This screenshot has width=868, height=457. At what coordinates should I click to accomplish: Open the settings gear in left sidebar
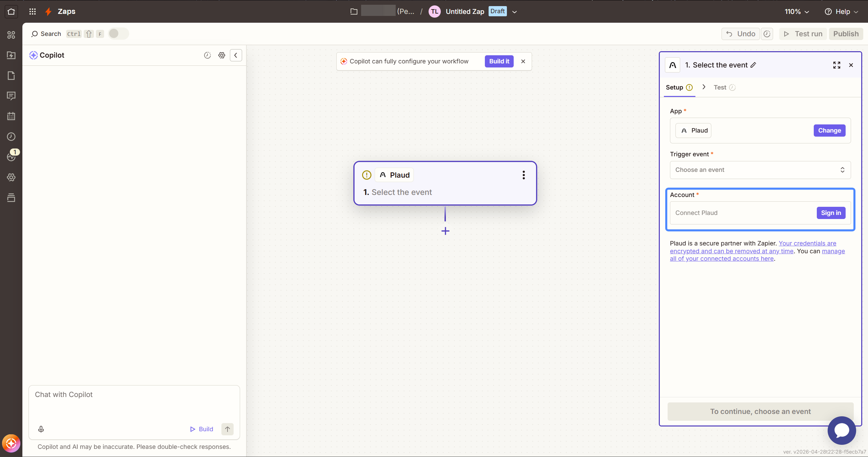pyautogui.click(x=11, y=177)
